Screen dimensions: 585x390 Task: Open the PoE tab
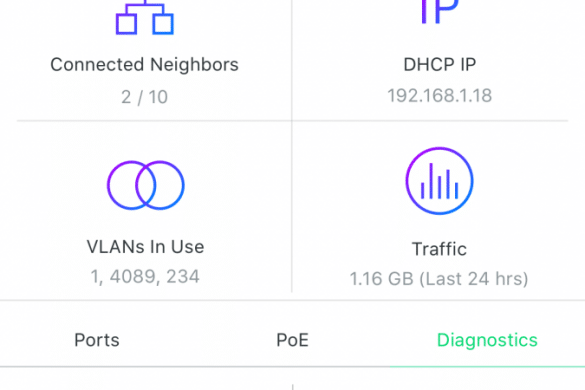[x=292, y=340]
